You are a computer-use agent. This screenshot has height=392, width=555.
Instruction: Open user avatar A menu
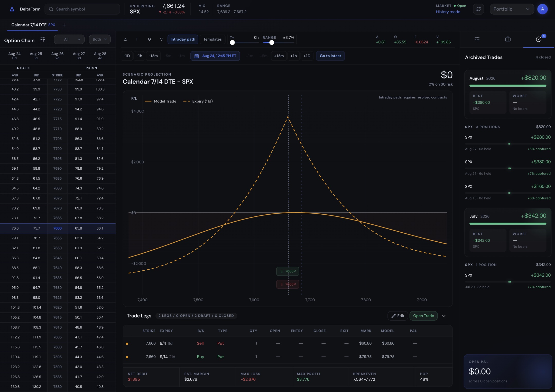pos(542,9)
